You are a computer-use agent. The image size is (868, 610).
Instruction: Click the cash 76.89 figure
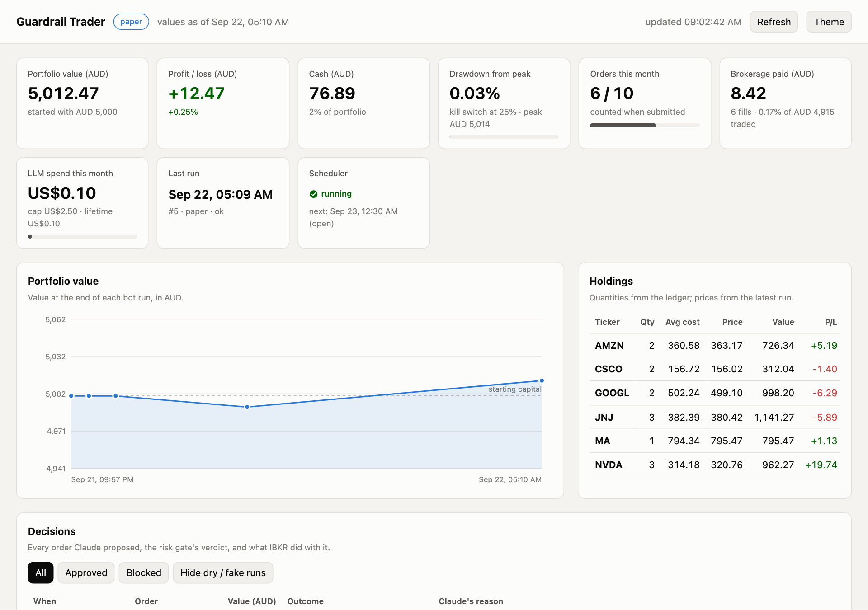coord(332,94)
